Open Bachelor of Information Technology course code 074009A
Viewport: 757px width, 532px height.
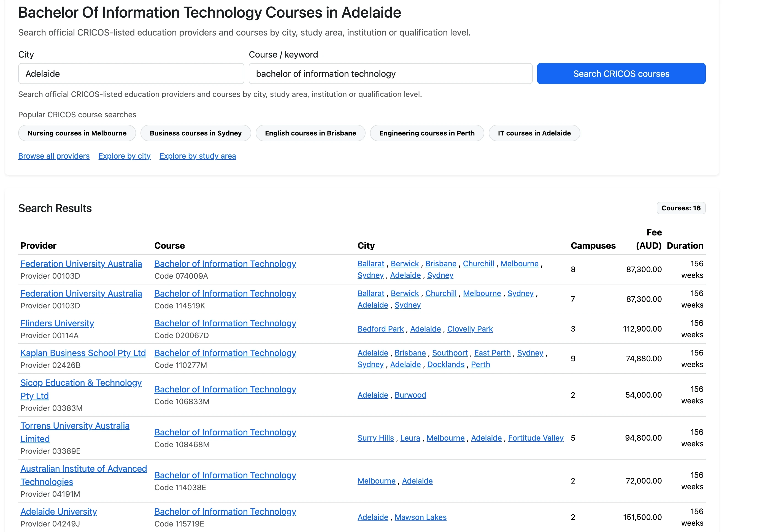(225, 264)
